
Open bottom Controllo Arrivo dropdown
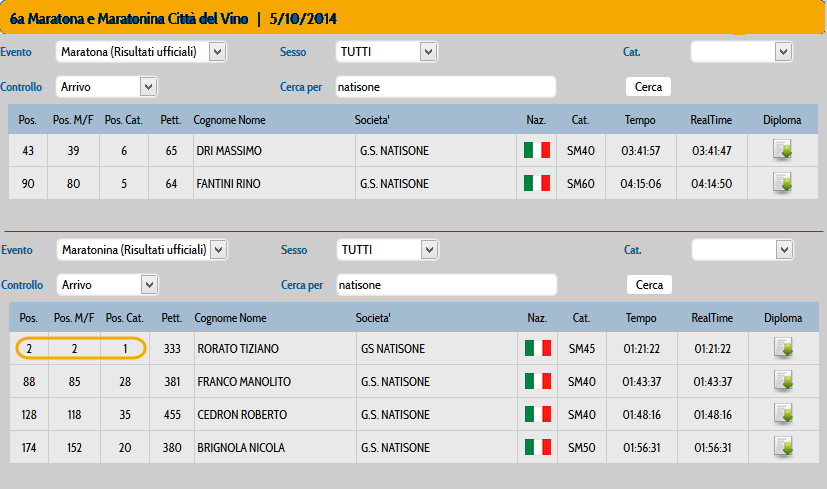pyautogui.click(x=108, y=285)
